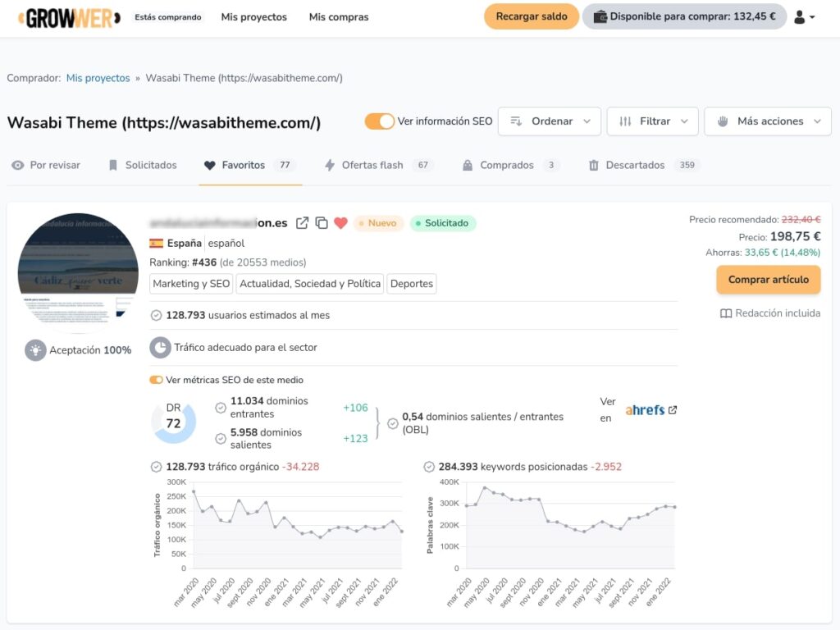
Task: Expand the Más acciones dropdown chevron
Action: coord(817,121)
